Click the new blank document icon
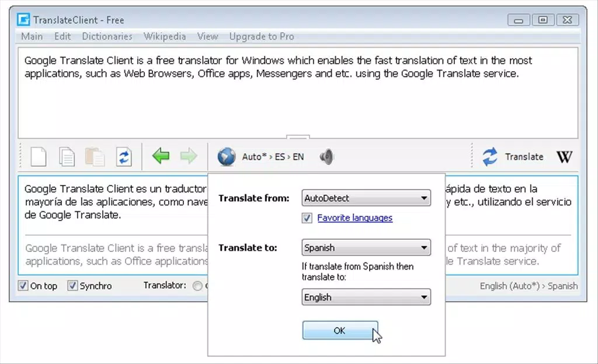This screenshot has height=364, width=598. click(x=39, y=156)
